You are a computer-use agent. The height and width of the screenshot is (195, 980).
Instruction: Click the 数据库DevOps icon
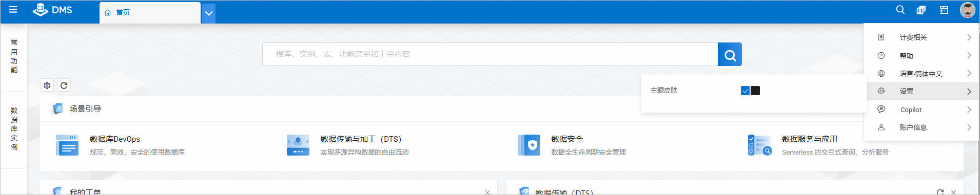point(67,145)
